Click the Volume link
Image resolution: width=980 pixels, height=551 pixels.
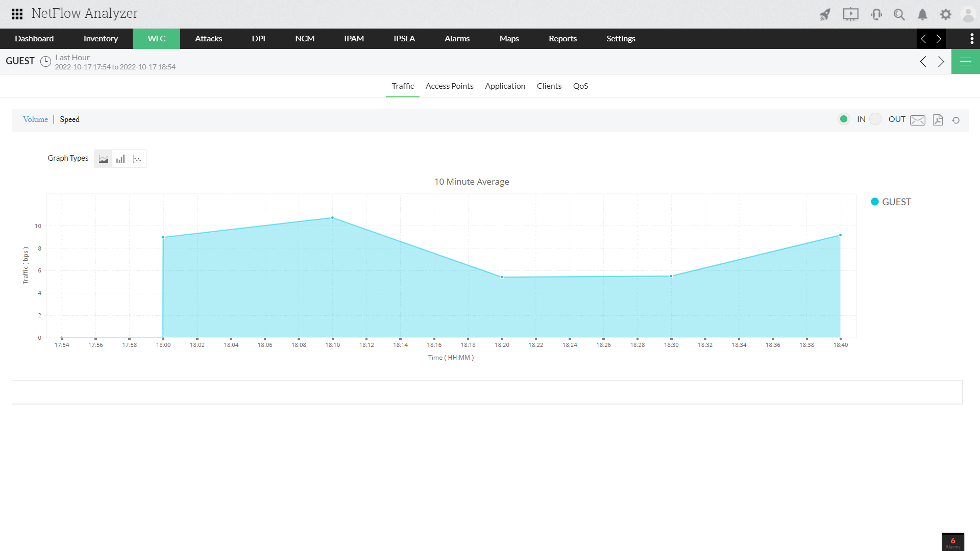35,119
